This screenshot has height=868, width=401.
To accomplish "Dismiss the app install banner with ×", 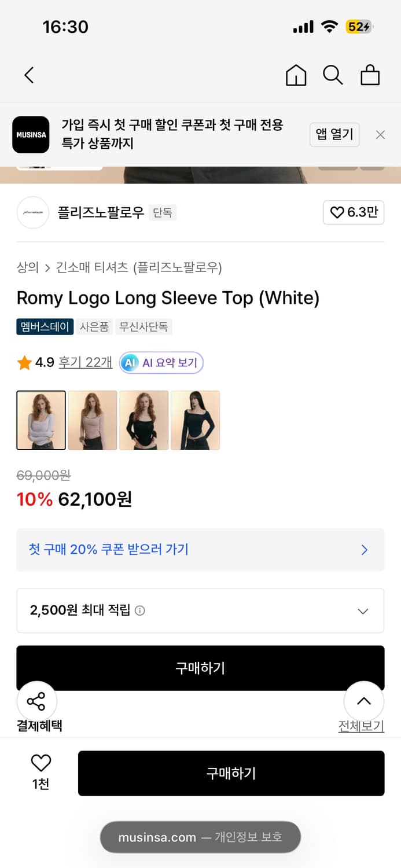I will pos(380,134).
